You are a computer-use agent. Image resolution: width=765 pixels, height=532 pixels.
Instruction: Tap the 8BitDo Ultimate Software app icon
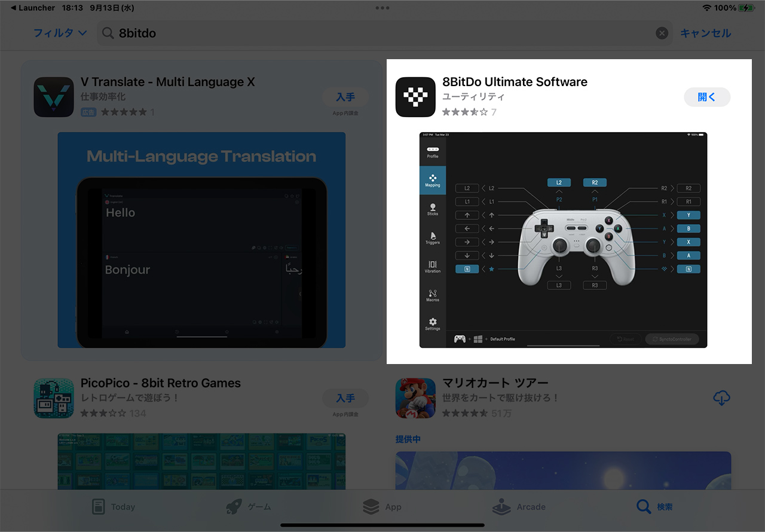pos(415,97)
